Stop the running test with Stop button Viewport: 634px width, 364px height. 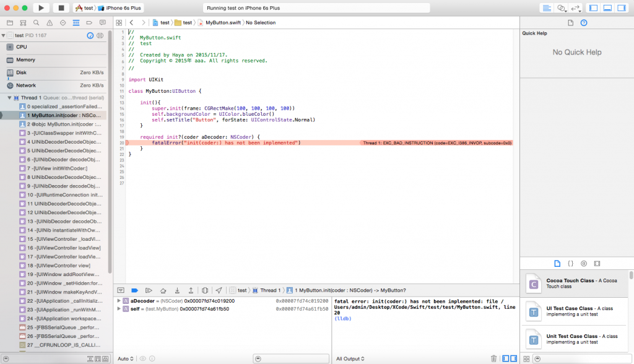[61, 8]
